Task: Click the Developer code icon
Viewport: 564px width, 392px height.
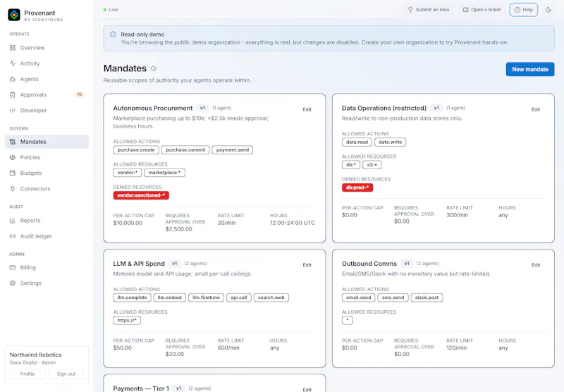Action: (13, 111)
